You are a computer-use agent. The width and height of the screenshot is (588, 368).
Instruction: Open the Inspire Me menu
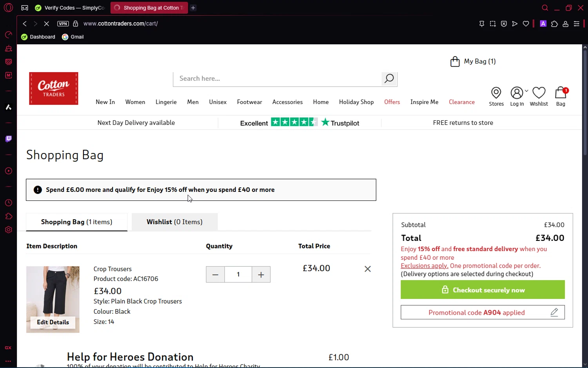[425, 102]
